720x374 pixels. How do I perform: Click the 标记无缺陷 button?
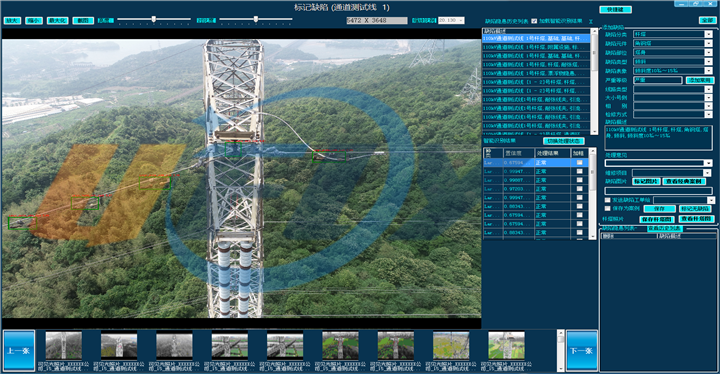pyautogui.click(x=695, y=209)
